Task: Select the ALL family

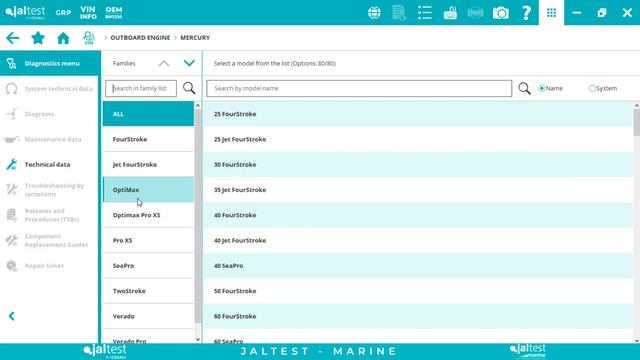Action: (x=149, y=114)
